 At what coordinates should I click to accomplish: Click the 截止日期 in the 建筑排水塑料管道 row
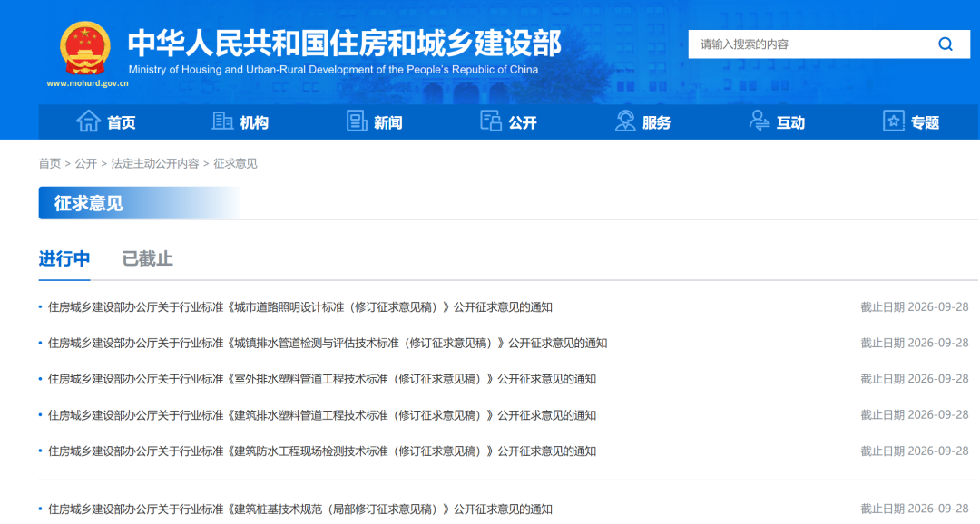click(x=915, y=415)
